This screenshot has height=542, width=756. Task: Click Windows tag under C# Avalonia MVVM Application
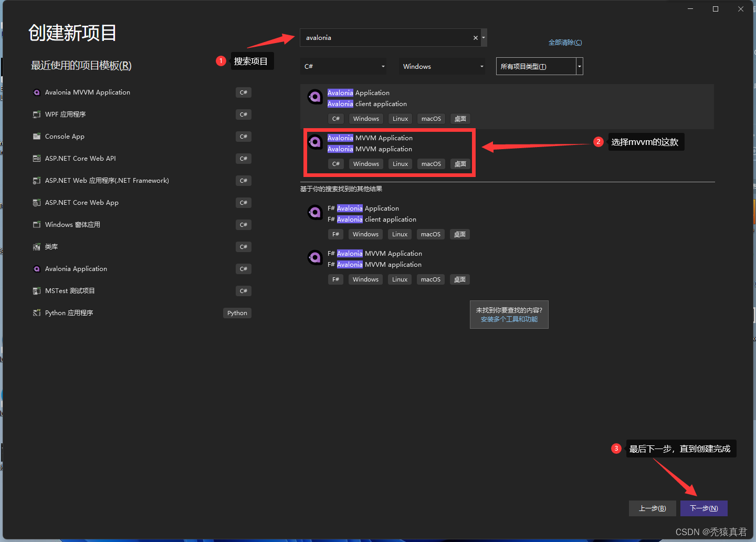(366, 164)
